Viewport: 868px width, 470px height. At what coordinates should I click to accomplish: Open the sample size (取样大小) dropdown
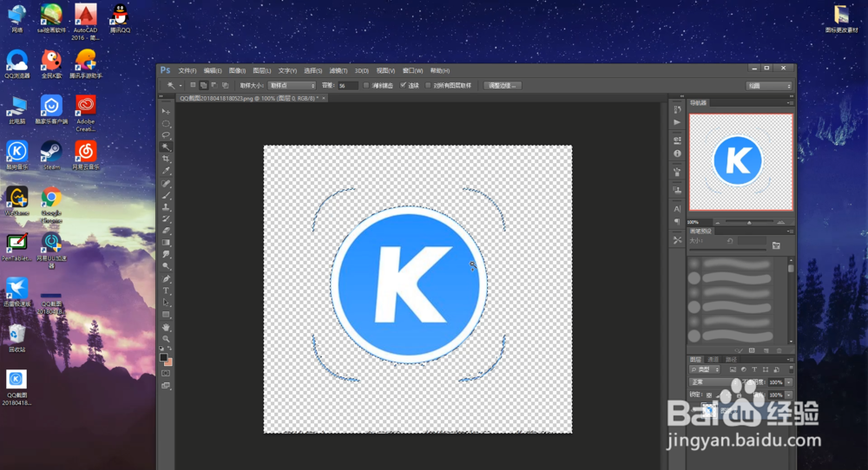(x=292, y=85)
